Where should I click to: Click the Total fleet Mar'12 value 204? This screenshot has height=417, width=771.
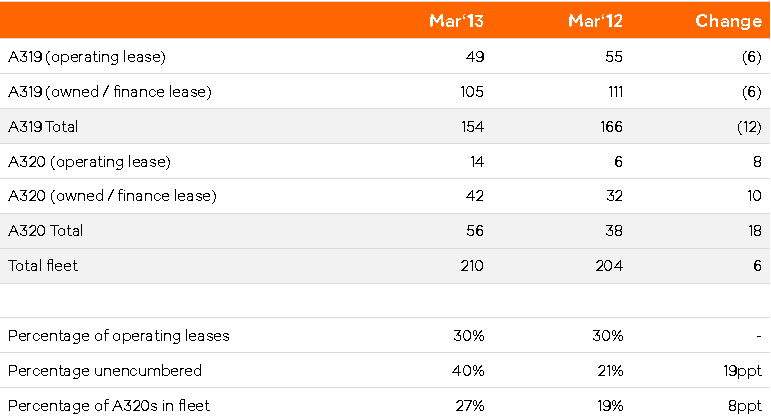pyautogui.click(x=609, y=266)
